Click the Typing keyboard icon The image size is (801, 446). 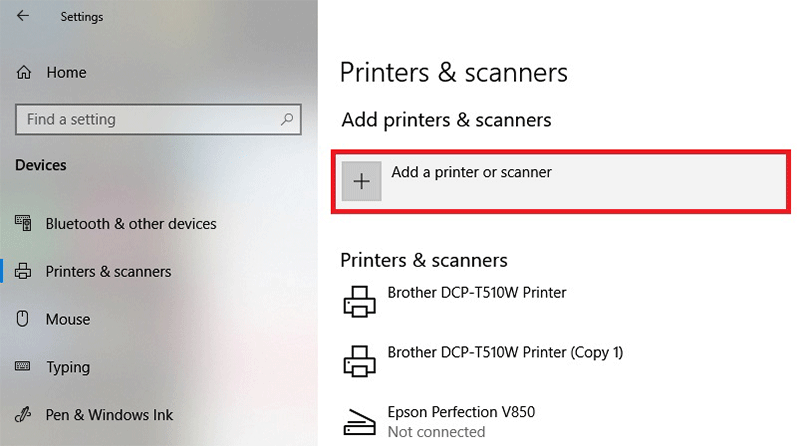click(x=22, y=366)
